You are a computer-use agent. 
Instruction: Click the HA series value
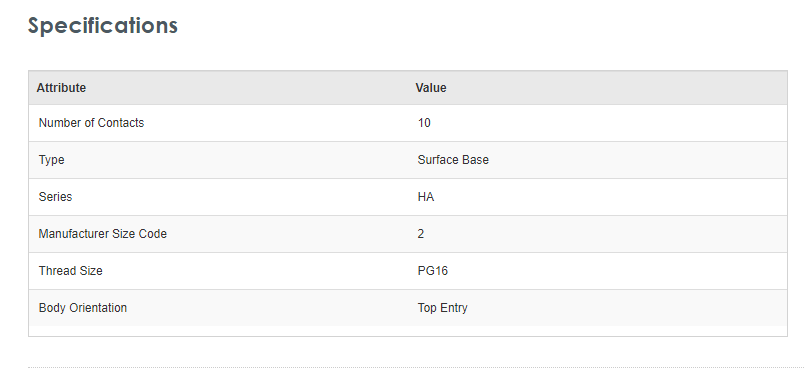point(426,197)
